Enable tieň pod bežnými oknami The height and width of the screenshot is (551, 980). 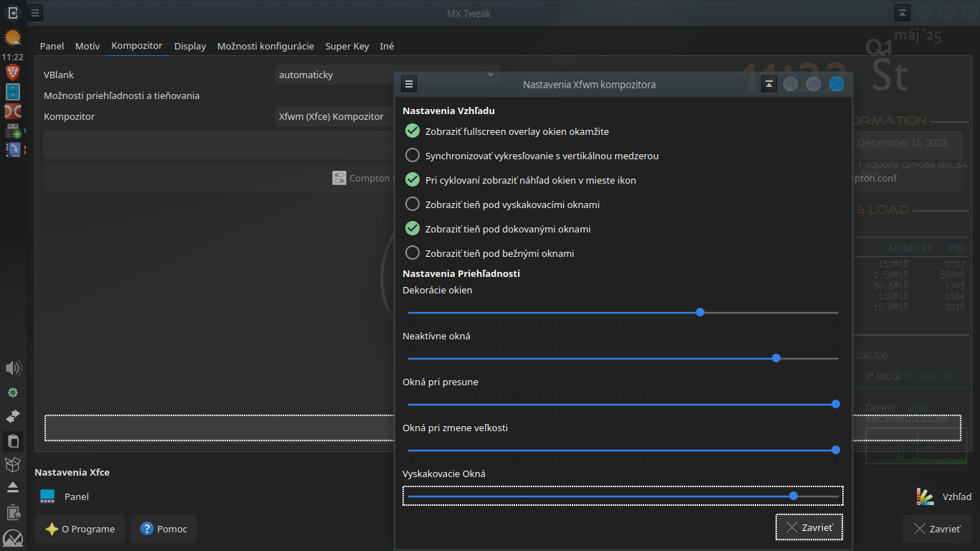(413, 253)
